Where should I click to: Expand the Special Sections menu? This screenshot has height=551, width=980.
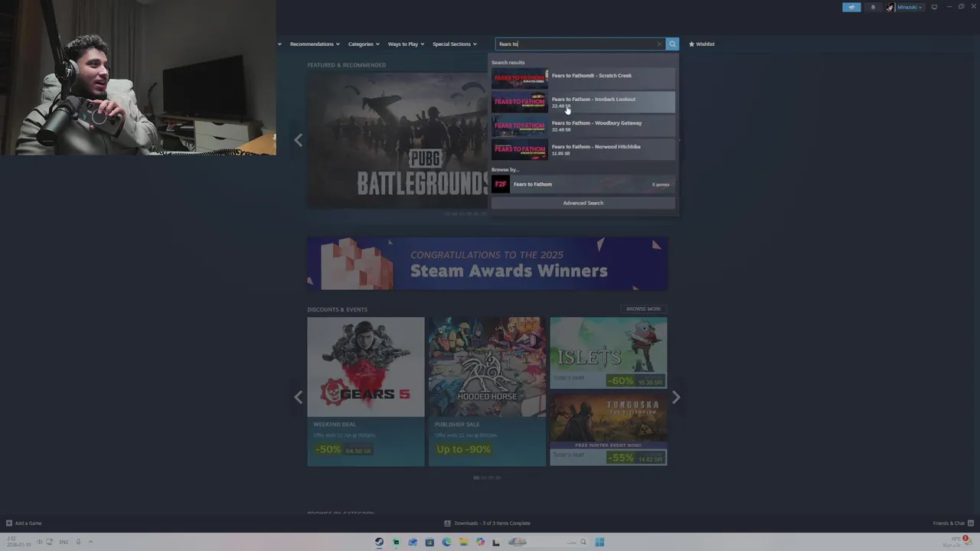tap(454, 44)
